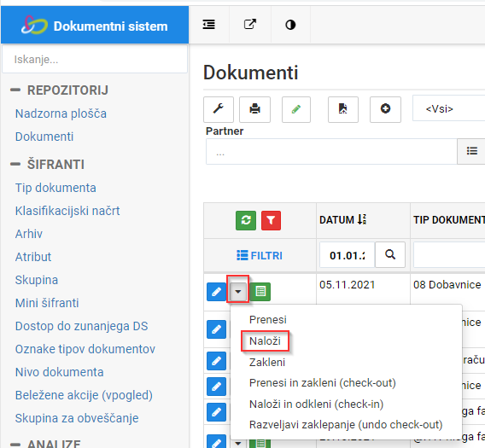The width and height of the screenshot is (485, 448).
Task: Click the printer icon button
Action: [254, 109]
